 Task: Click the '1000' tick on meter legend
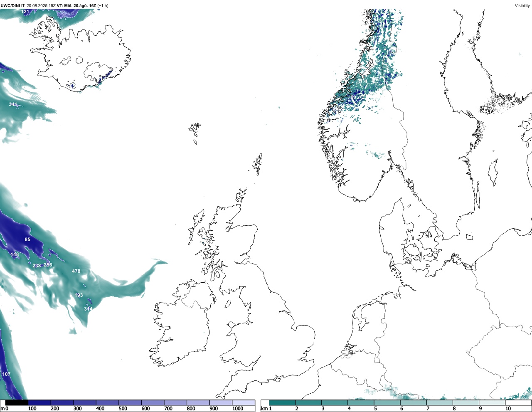point(238,409)
